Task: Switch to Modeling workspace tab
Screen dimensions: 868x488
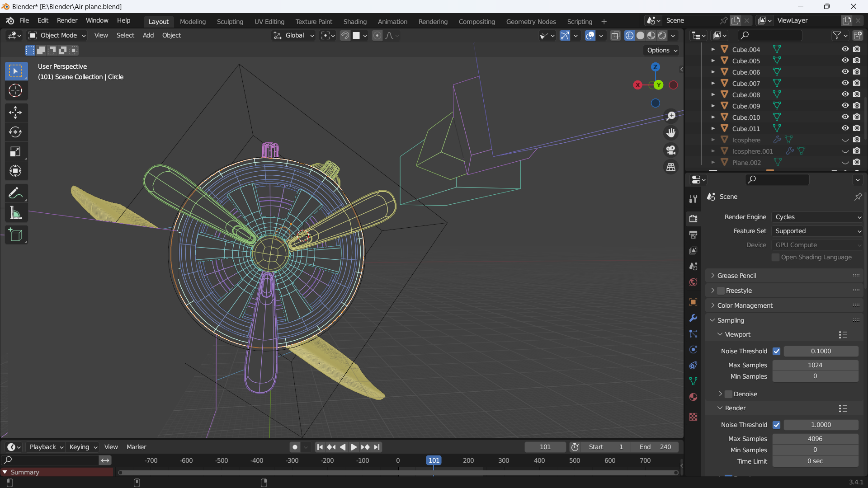Action: 193,21
